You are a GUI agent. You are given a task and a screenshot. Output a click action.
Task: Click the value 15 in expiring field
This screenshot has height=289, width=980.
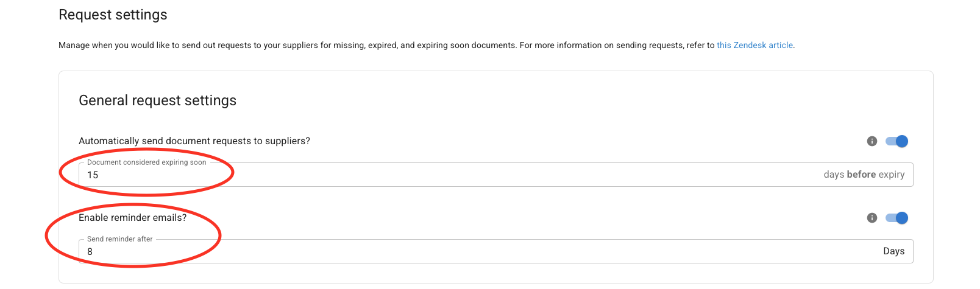click(x=93, y=175)
